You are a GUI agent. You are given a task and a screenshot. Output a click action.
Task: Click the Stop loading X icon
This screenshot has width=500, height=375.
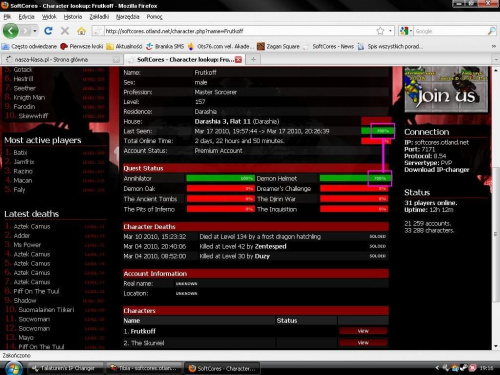point(65,31)
